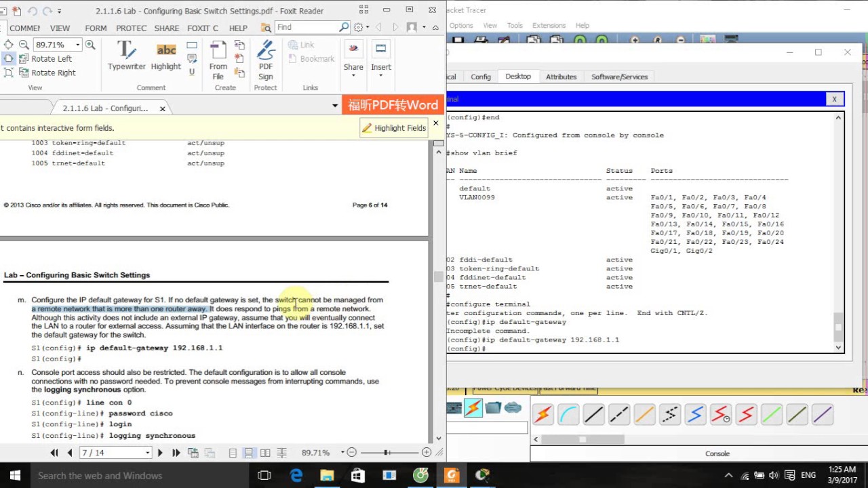The width and height of the screenshot is (868, 488).
Task: Open the VIEW ribbon tab
Action: pyautogui.click(x=60, y=28)
